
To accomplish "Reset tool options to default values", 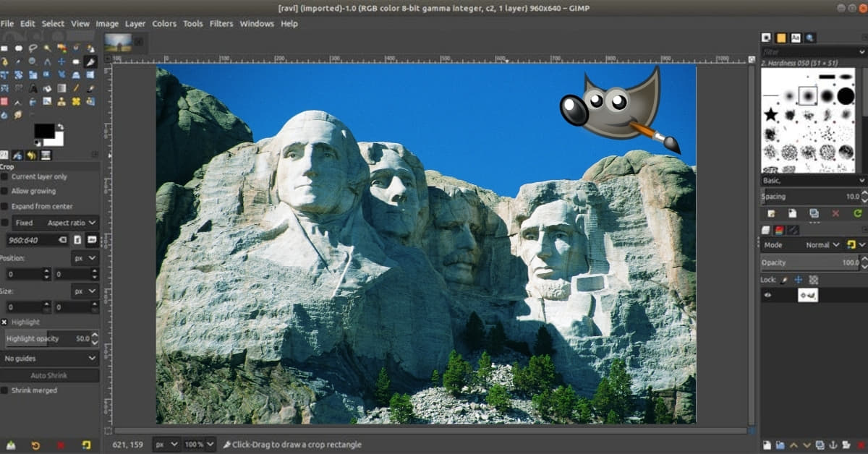I will (x=86, y=445).
